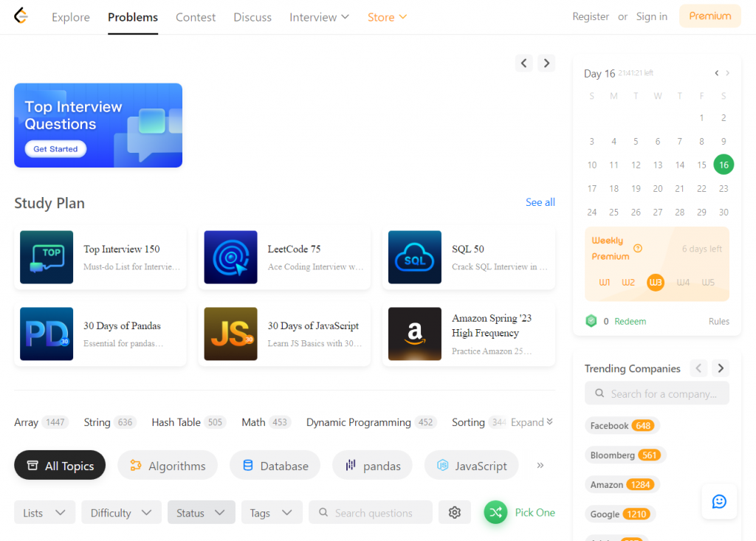Select the Amazon company tag
Viewport: 756px width, 541px height.
pos(622,484)
